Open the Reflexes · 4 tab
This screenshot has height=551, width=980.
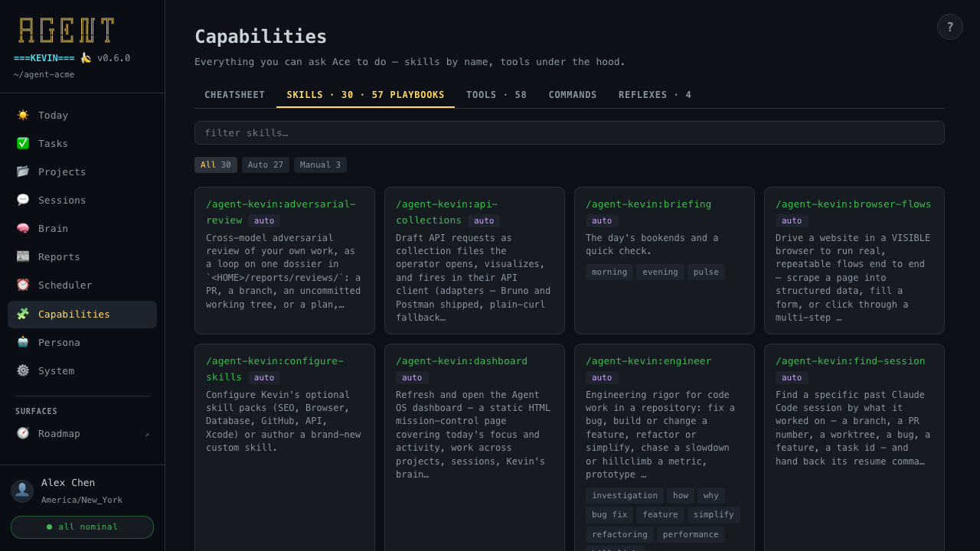(655, 95)
